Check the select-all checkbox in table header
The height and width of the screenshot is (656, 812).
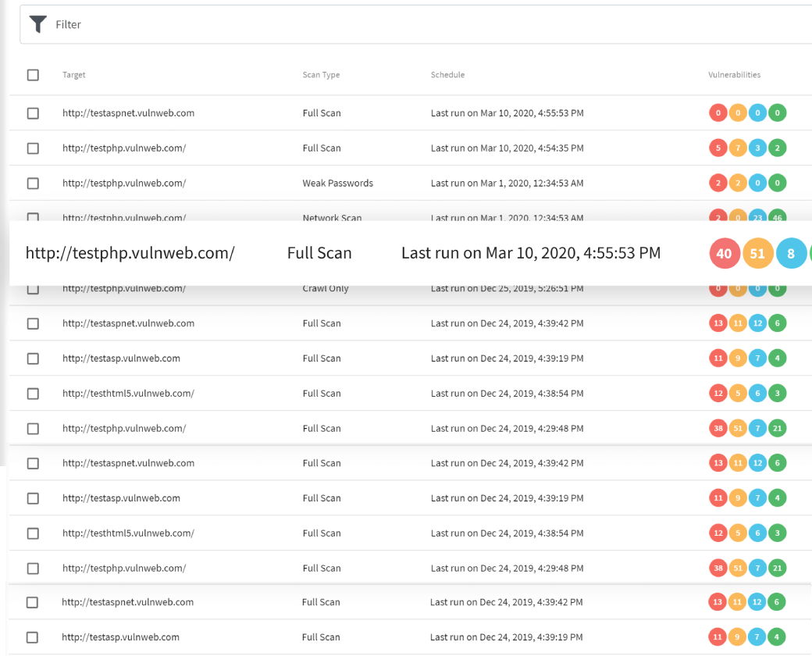click(33, 74)
